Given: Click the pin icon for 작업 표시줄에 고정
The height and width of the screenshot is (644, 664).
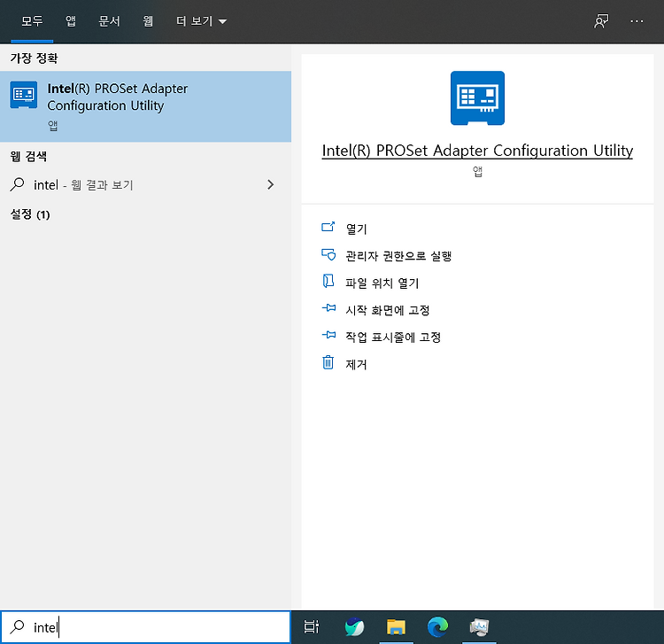Looking at the screenshot, I should pos(328,335).
